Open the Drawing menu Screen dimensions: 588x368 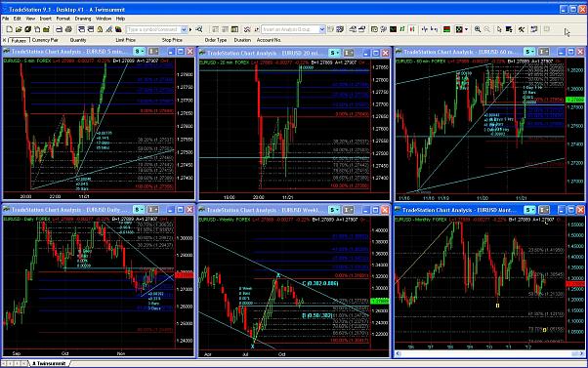pos(83,19)
